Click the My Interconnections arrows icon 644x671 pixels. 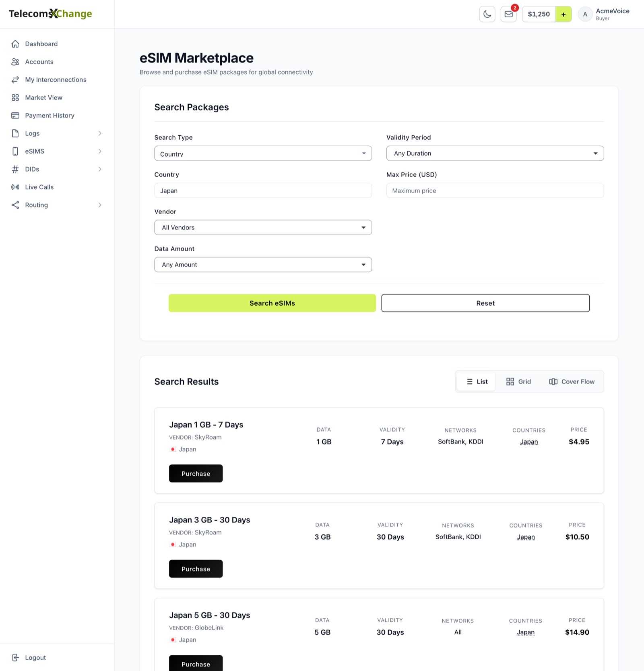click(x=15, y=80)
